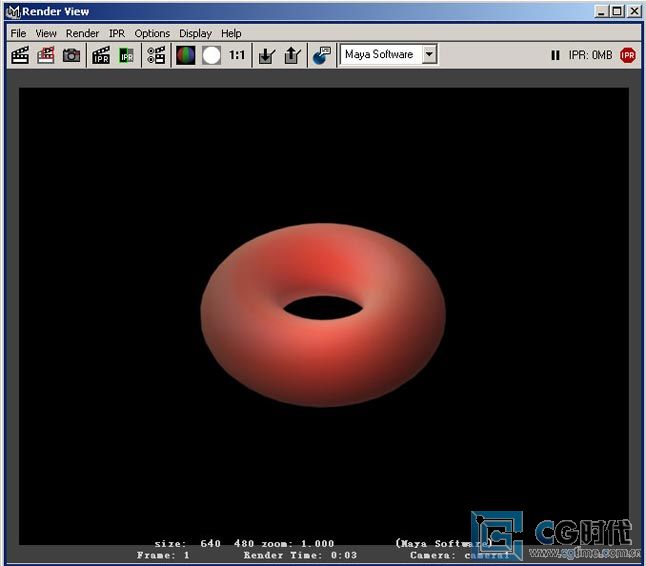Open the IPR menu
Viewport: 646px width, 566px height.
pos(117,33)
